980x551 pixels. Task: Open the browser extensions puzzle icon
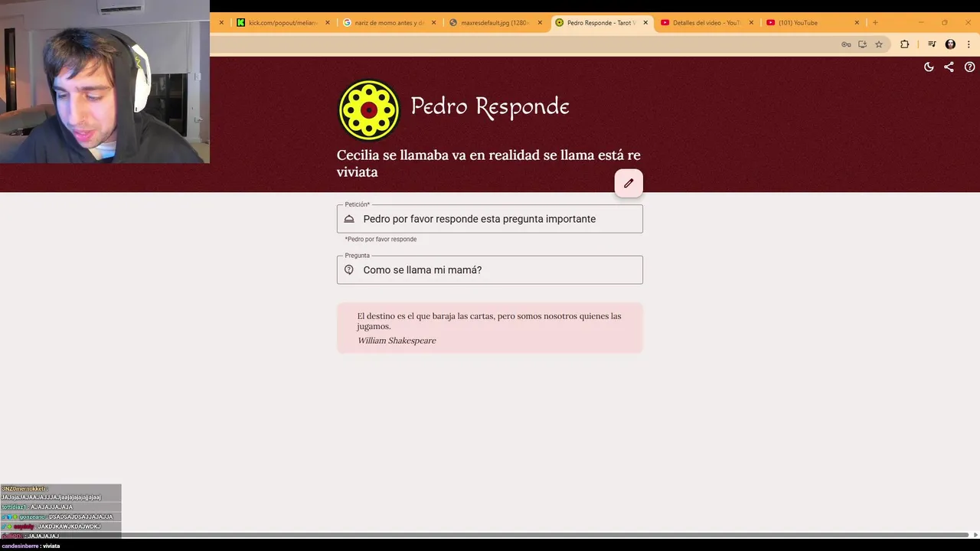[904, 44]
